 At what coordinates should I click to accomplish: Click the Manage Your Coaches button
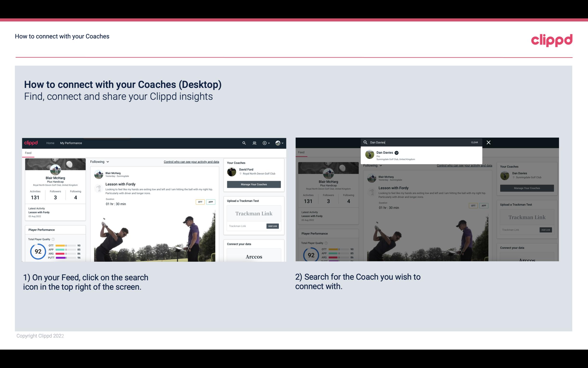254,184
